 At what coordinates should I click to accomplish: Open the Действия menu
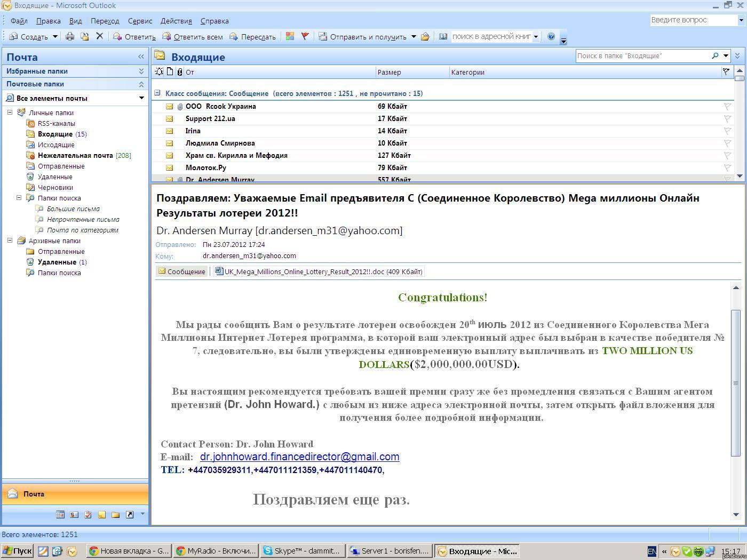[x=176, y=21]
